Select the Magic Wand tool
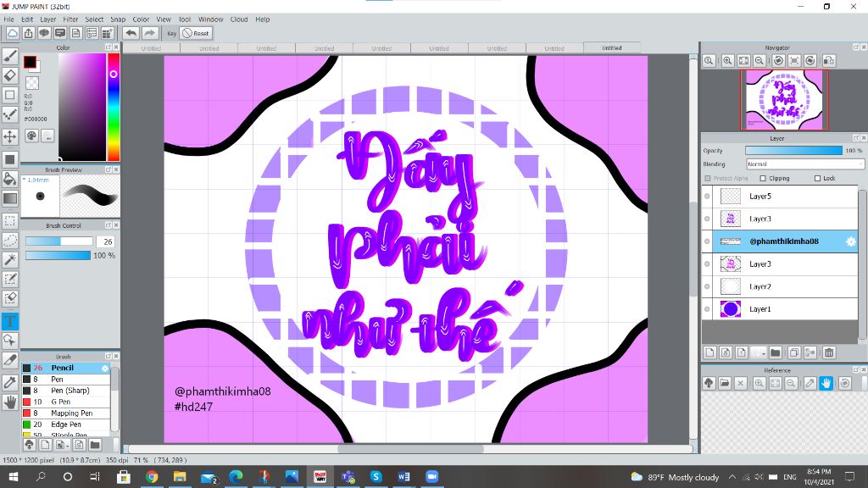 [x=10, y=259]
